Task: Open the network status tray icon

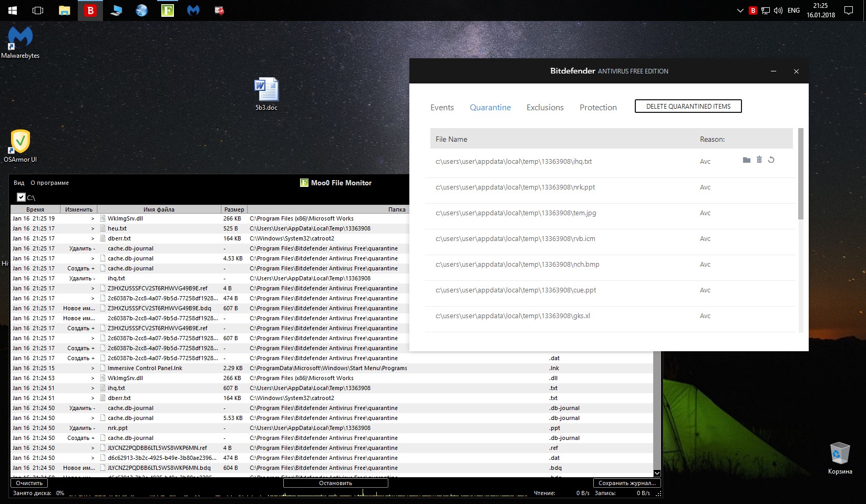Action: pyautogui.click(x=766, y=10)
